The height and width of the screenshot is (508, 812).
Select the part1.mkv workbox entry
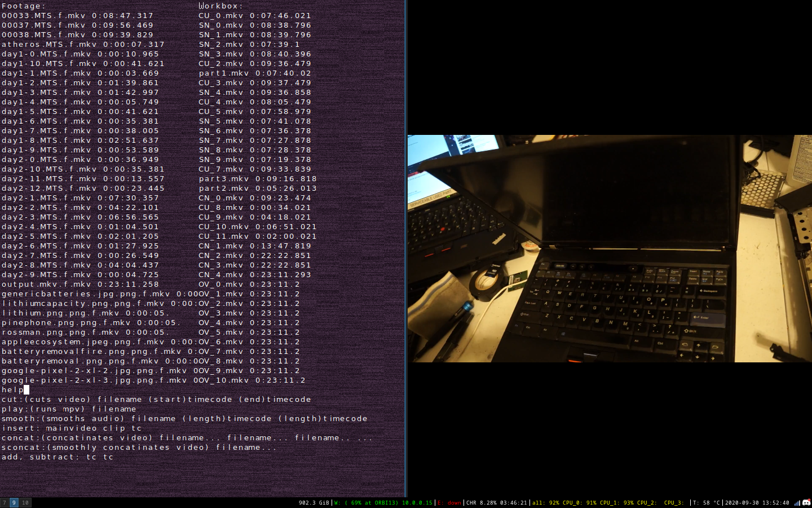[255, 73]
